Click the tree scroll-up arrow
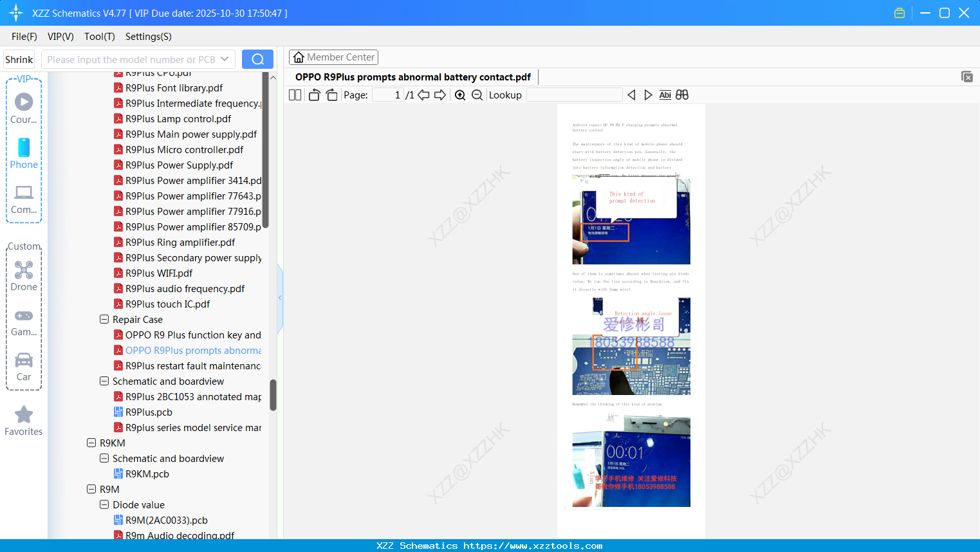Viewport: 980px width, 552px height. [273, 77]
